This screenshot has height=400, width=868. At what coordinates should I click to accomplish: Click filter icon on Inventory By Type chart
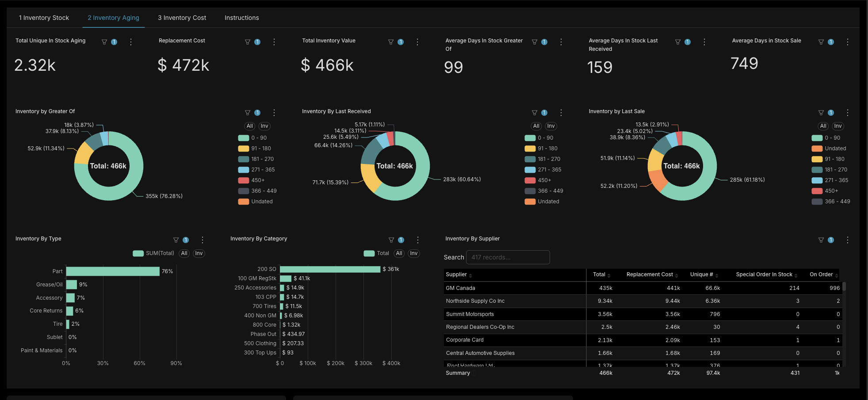click(176, 240)
